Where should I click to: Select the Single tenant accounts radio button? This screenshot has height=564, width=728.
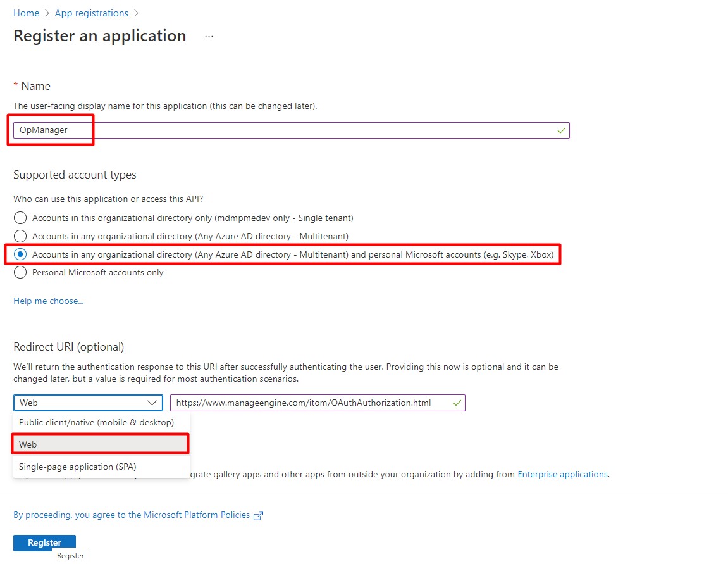click(x=20, y=218)
